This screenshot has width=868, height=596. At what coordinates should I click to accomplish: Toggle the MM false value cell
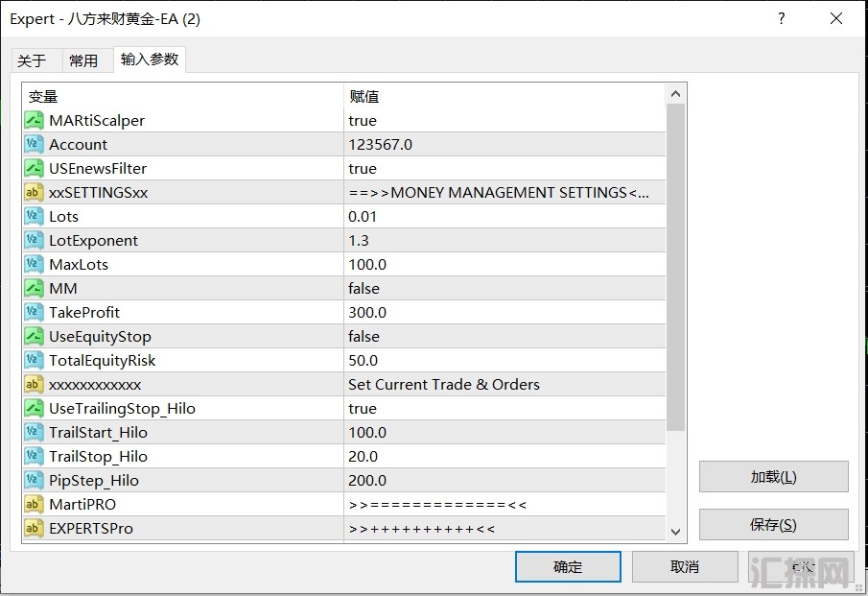pyautogui.click(x=504, y=289)
